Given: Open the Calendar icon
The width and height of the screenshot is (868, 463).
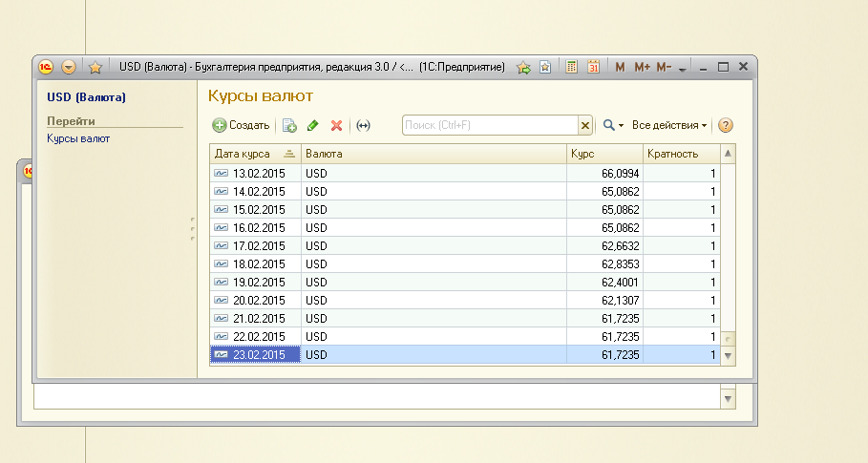Looking at the screenshot, I should tap(593, 67).
